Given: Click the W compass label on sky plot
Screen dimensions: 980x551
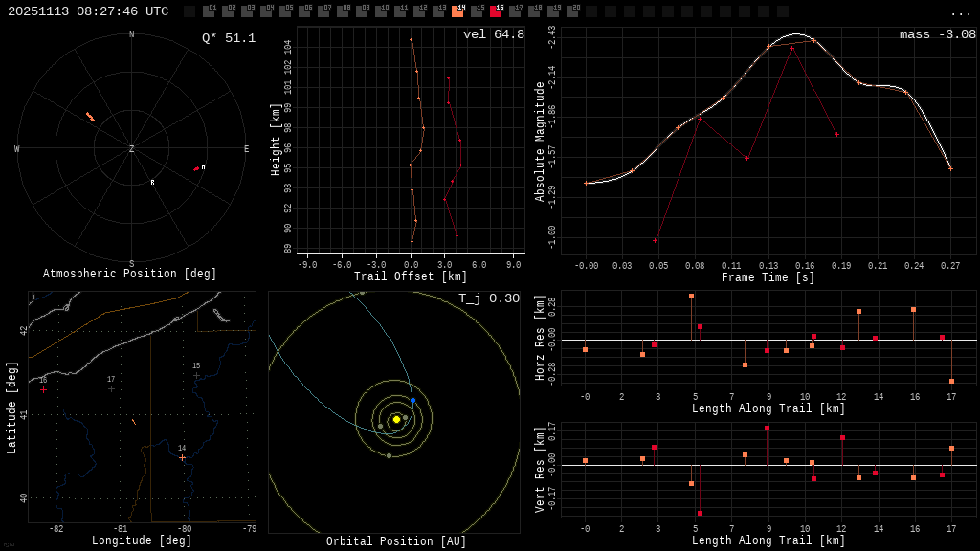Looking at the screenshot, I should tap(17, 148).
